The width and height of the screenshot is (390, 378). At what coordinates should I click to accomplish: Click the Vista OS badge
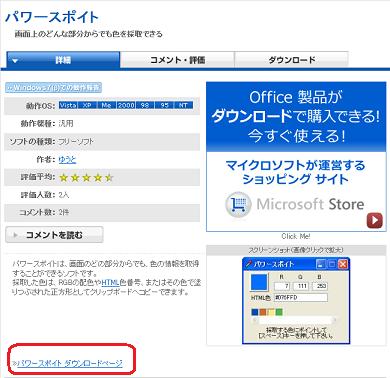68,105
